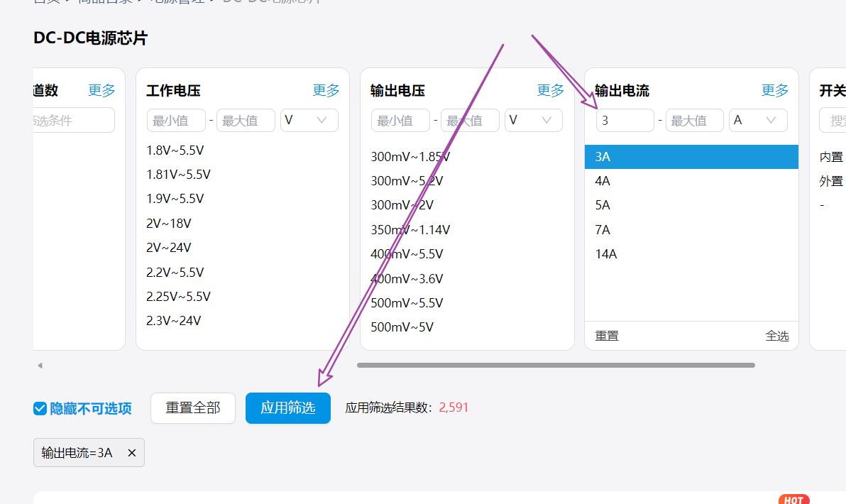Choose the 500mV~5V output voltage option
846x504 pixels.
click(x=402, y=327)
